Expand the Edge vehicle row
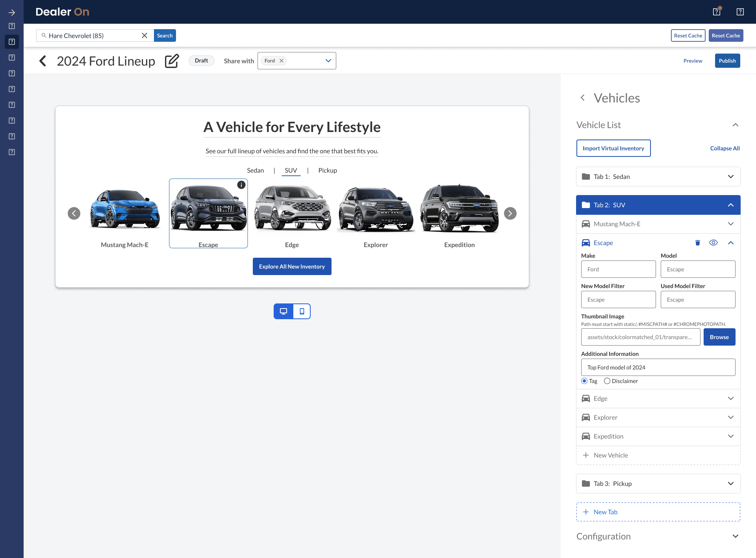This screenshot has height=558, width=756. 731,398
